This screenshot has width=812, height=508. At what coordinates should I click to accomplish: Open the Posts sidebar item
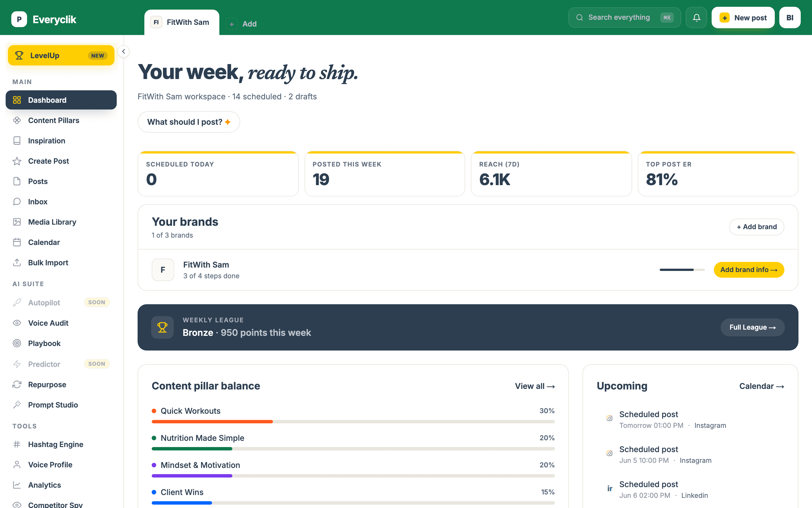point(61,181)
